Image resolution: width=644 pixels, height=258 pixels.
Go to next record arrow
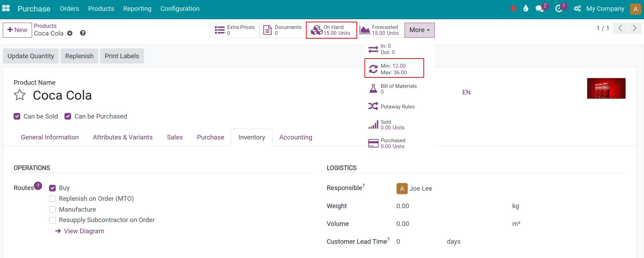point(635,28)
